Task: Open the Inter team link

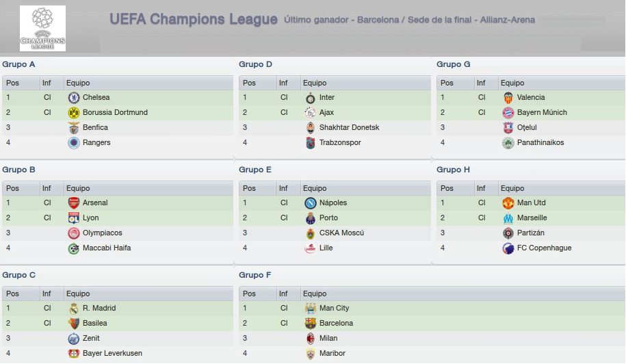Action: (326, 97)
